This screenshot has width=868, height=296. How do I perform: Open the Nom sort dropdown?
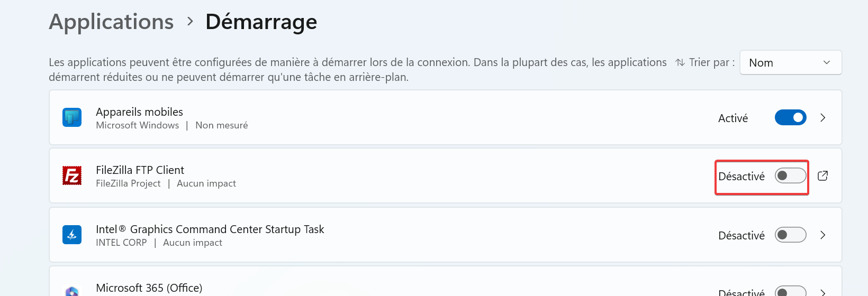(x=791, y=62)
